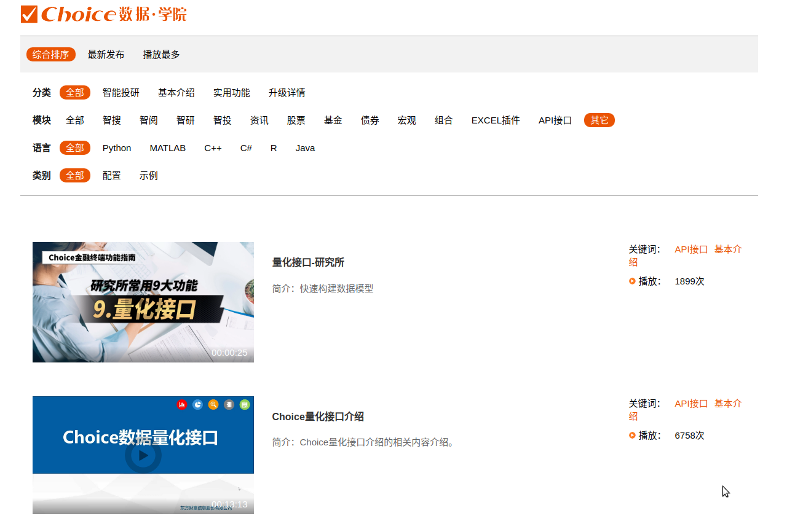Open the 9.量化接口 video thumbnail
Screen dimensions: 787x532
coord(143,302)
